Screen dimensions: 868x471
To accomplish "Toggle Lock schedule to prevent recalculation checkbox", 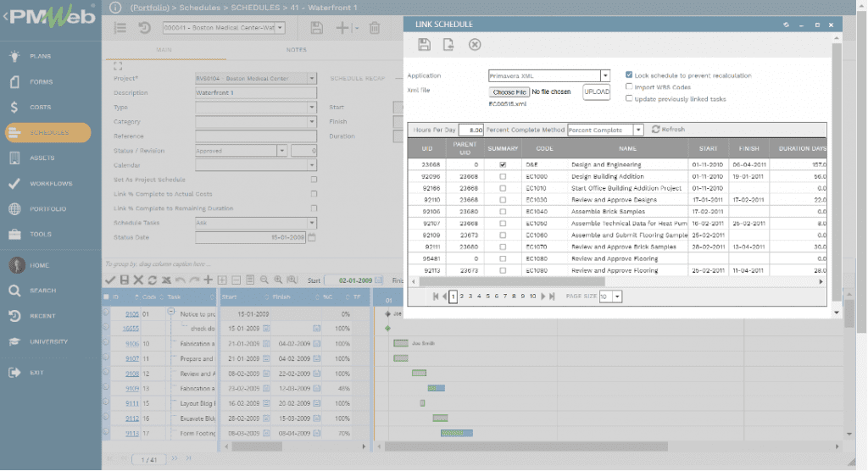I will pos(629,75).
